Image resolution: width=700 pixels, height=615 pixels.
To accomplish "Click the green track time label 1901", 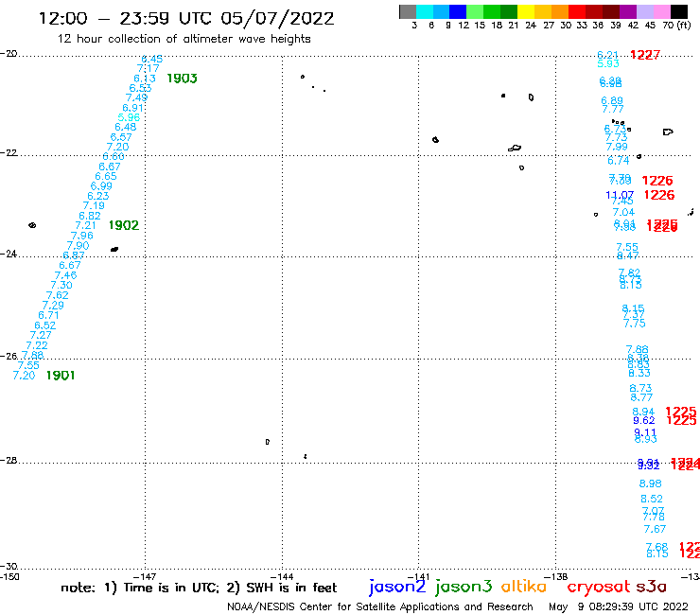I will [x=61, y=376].
